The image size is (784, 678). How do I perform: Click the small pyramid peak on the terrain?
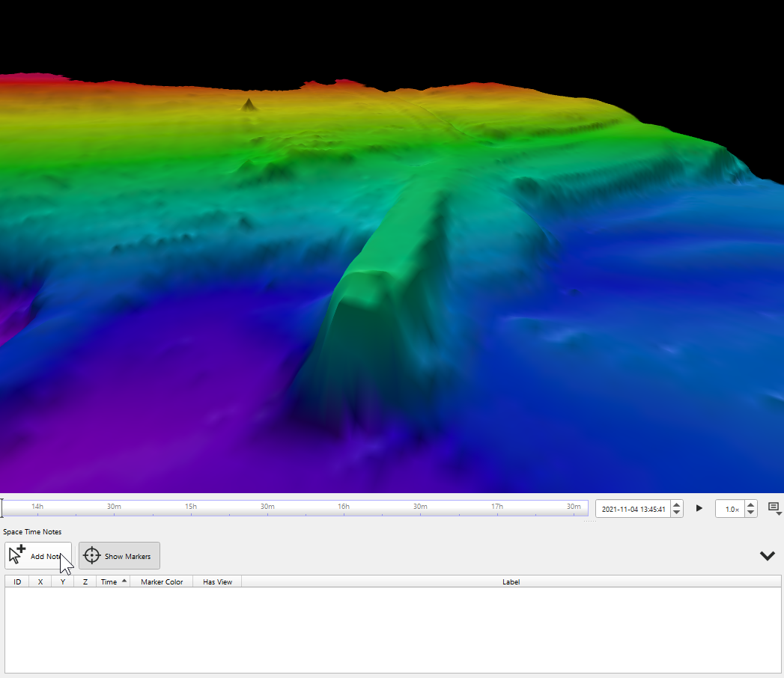coord(249,104)
